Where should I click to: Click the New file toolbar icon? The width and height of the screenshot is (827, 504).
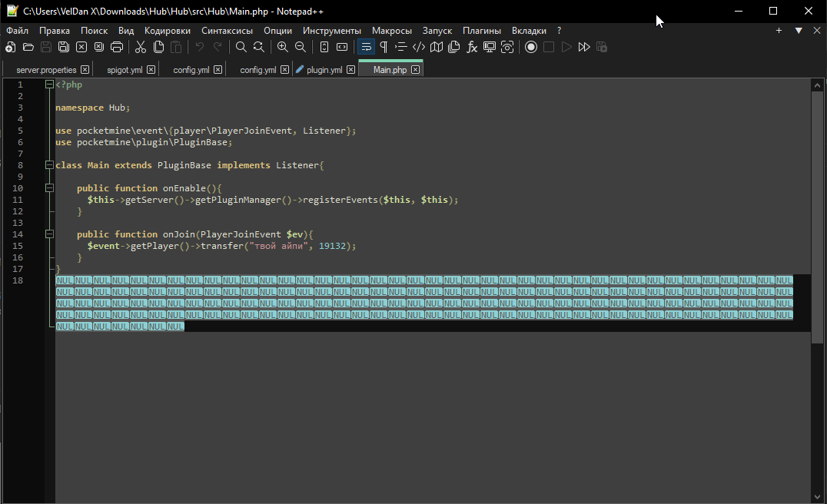10,47
